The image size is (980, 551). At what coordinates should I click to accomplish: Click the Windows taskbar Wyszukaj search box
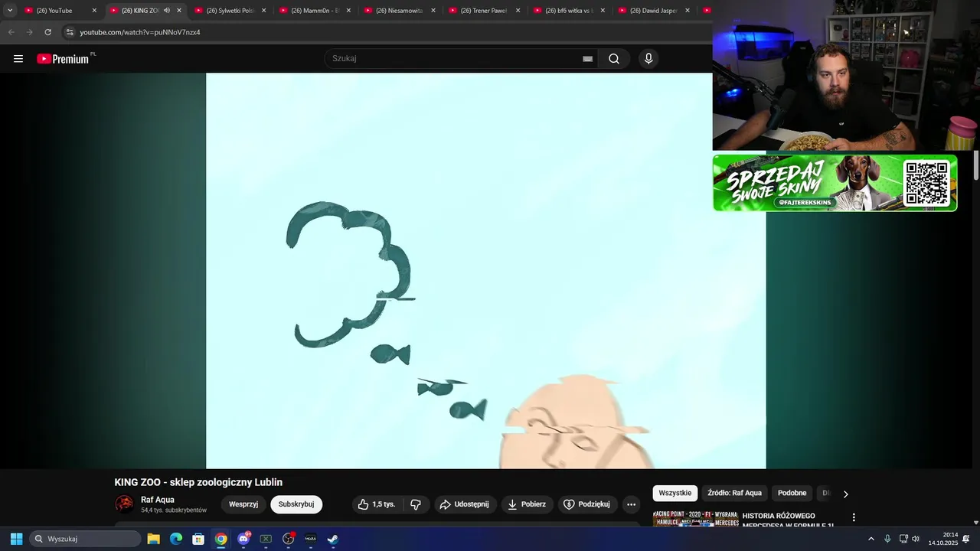(85, 539)
